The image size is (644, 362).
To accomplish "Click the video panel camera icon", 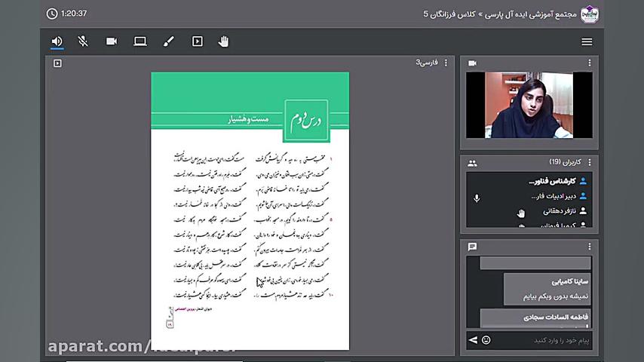I will [472, 63].
